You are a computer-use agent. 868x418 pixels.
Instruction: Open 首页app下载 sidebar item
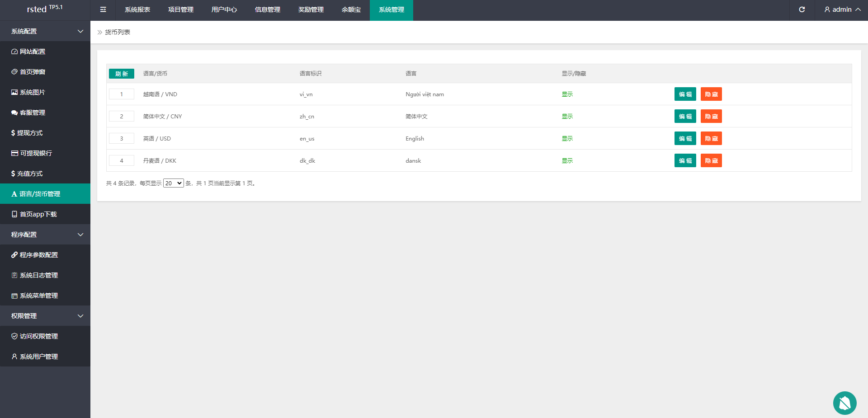38,214
